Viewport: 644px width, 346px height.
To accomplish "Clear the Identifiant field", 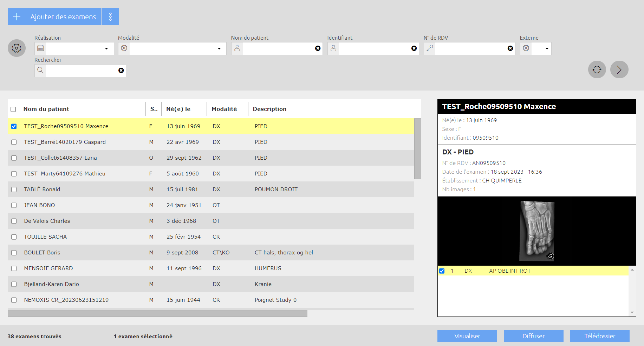I will click(414, 48).
